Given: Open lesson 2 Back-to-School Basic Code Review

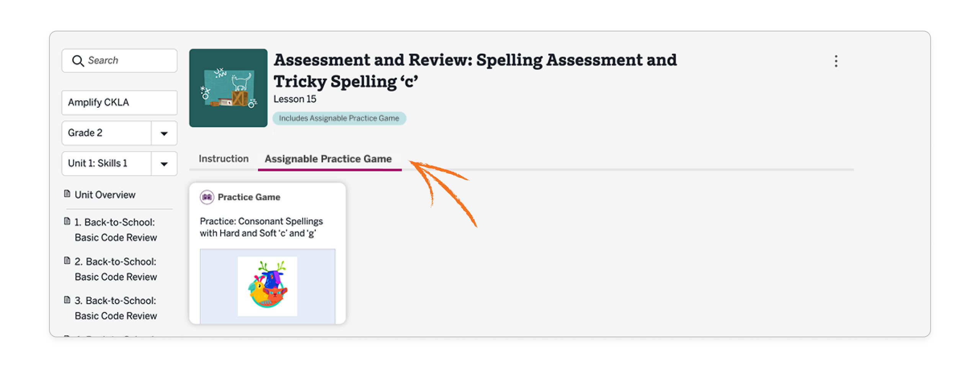Looking at the screenshot, I should (x=115, y=269).
